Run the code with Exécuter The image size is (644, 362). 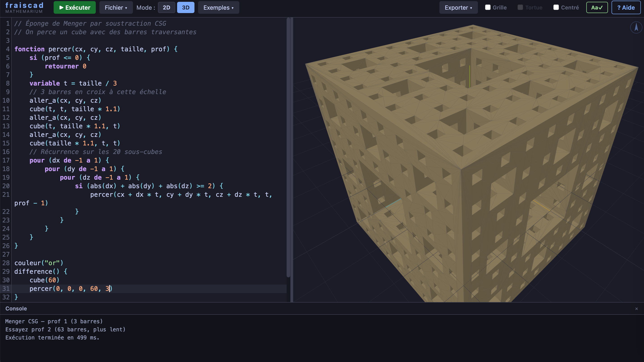pos(75,7)
